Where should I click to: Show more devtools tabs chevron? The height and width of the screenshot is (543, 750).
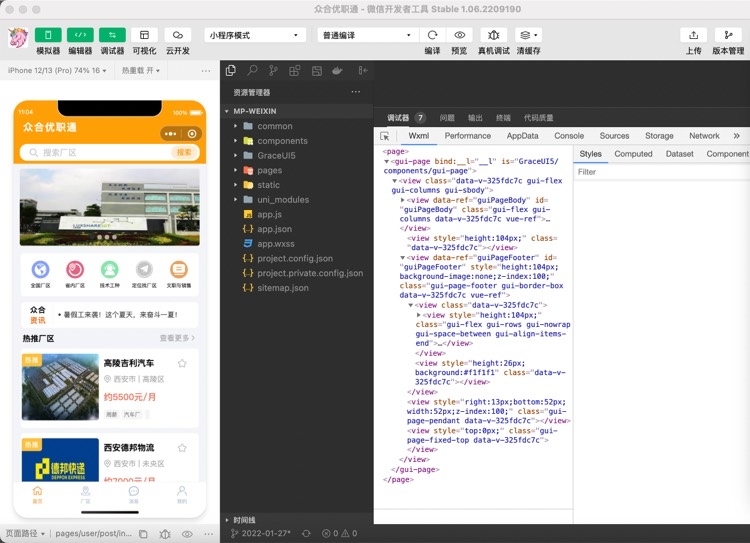pyautogui.click(x=737, y=136)
